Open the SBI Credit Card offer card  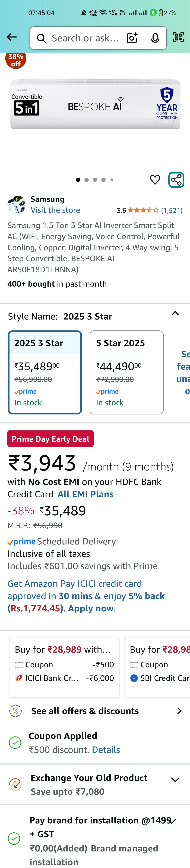point(157,668)
